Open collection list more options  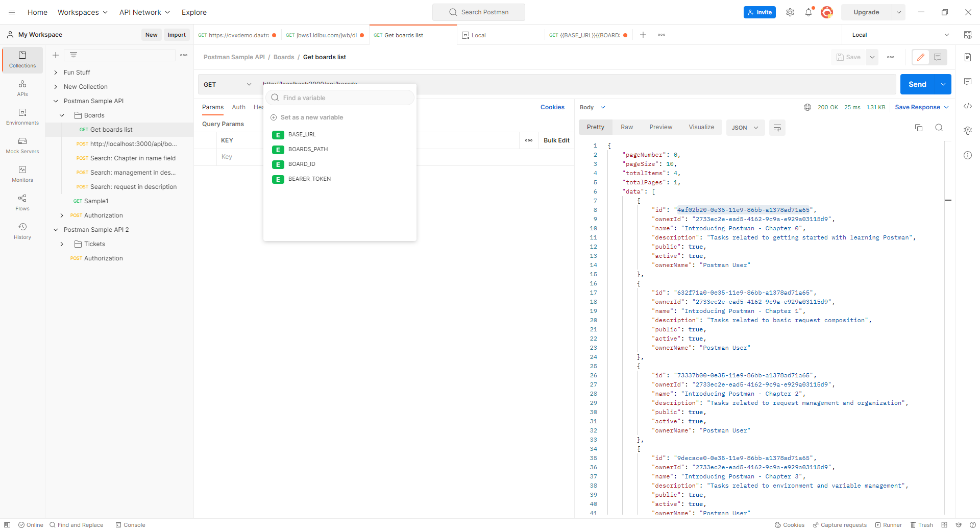[184, 55]
